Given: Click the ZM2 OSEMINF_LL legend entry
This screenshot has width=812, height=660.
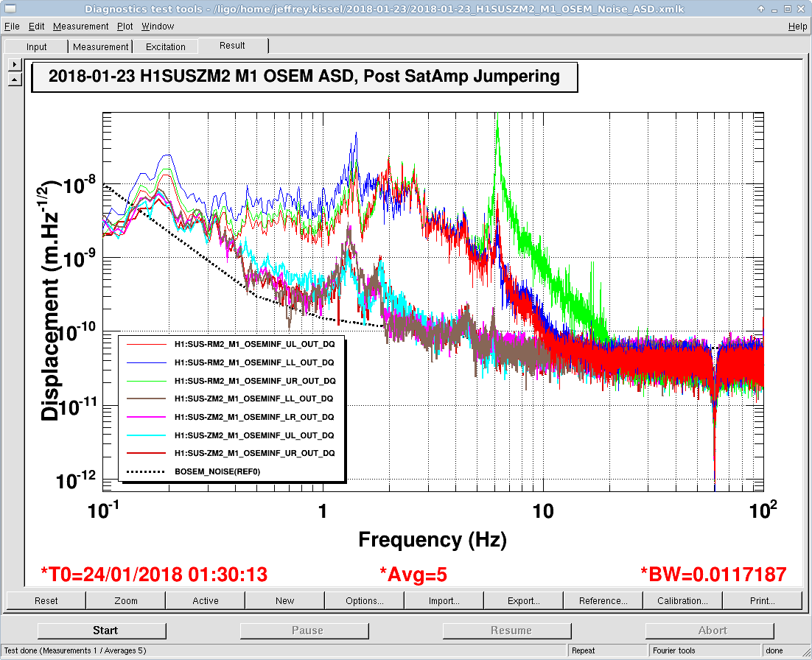Looking at the screenshot, I should (x=231, y=399).
